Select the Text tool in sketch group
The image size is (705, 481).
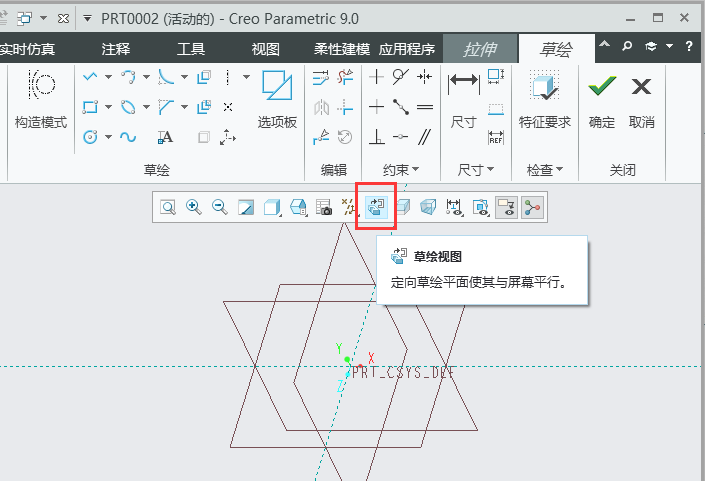pyautogui.click(x=165, y=137)
